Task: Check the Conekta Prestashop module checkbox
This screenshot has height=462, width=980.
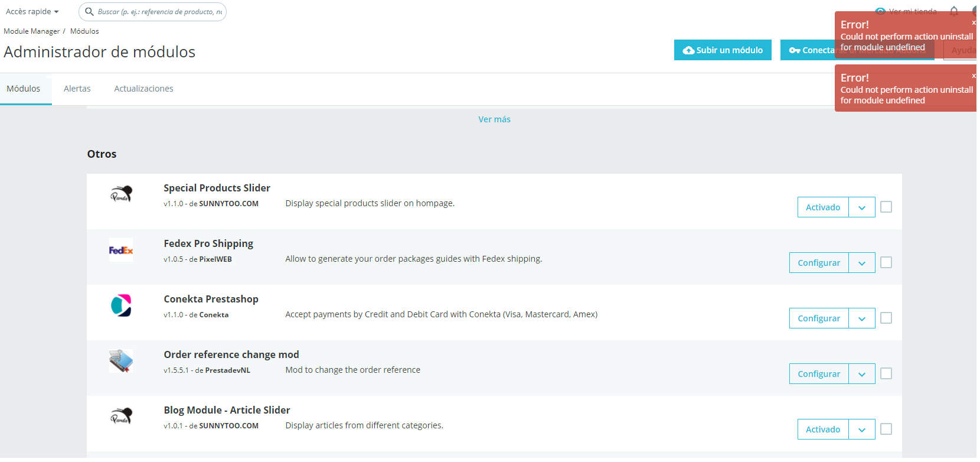Action: click(x=886, y=318)
